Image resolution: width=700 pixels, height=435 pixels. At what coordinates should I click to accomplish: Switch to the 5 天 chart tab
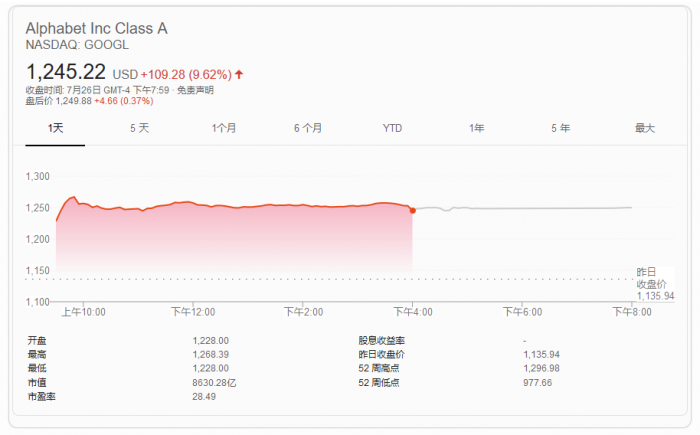[x=139, y=129]
